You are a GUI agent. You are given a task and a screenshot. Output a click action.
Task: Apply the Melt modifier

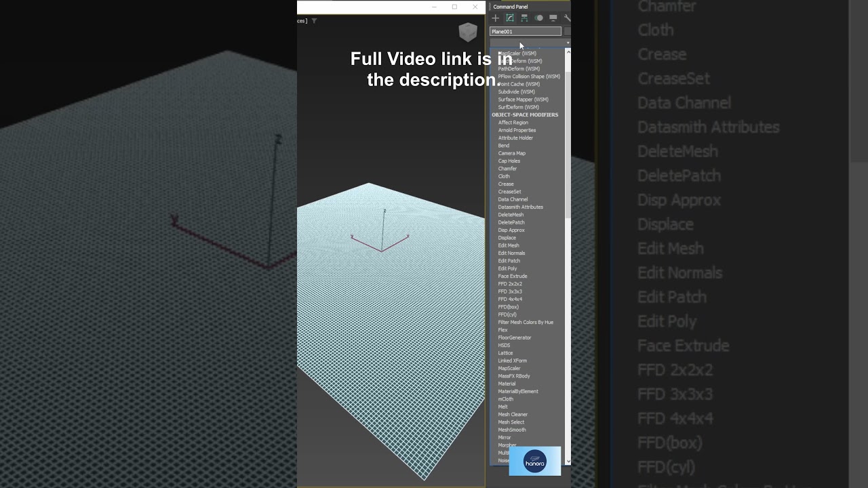point(502,407)
